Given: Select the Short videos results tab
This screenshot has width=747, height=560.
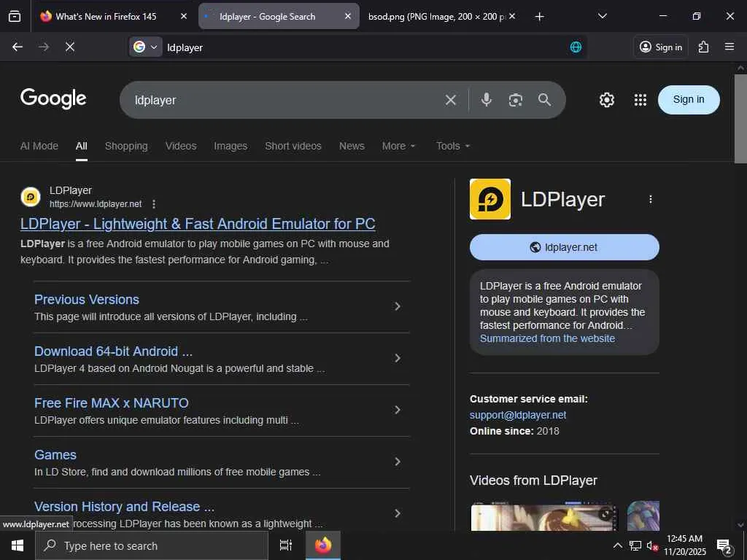Looking at the screenshot, I should coord(293,146).
